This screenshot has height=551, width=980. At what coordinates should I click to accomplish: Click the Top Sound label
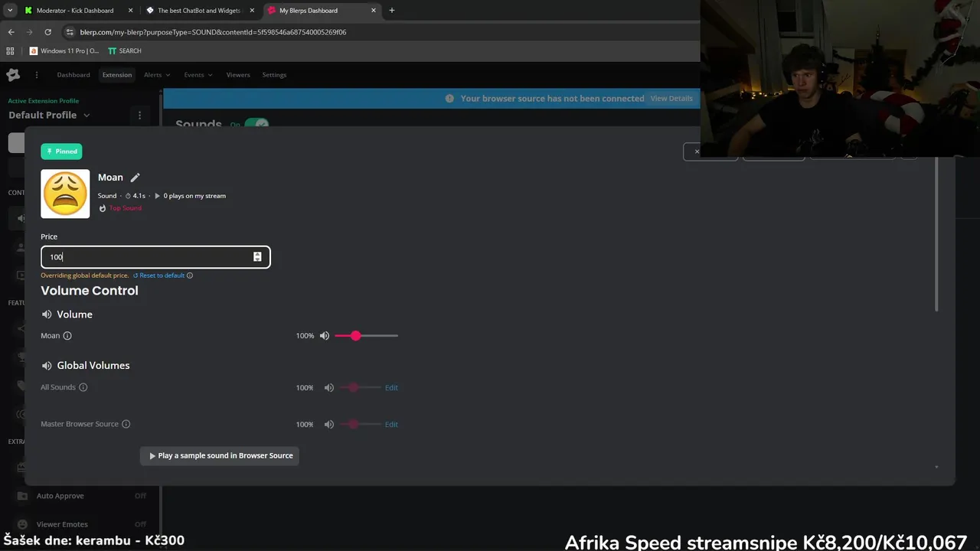point(125,208)
